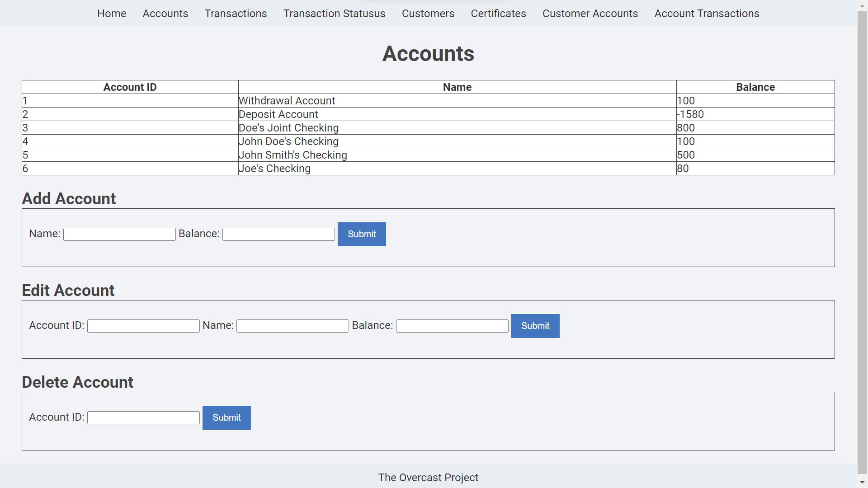Image resolution: width=868 pixels, height=488 pixels.
Task: Focus Add Account Name field
Action: [119, 234]
